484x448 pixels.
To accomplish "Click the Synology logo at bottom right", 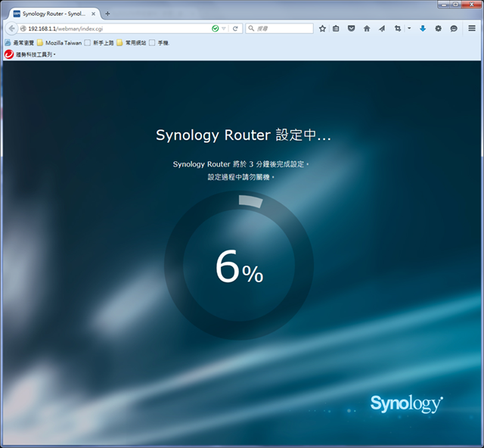I will [x=407, y=403].
